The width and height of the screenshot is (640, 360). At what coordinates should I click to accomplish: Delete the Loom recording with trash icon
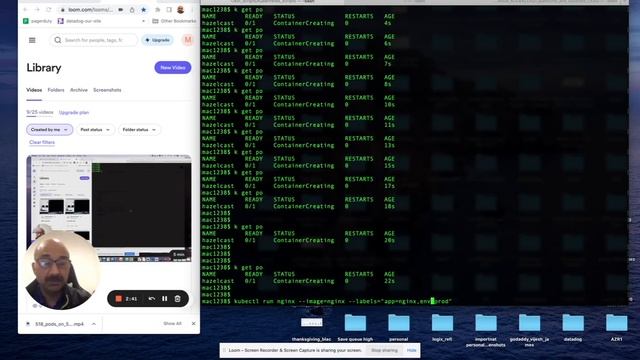tap(178, 299)
